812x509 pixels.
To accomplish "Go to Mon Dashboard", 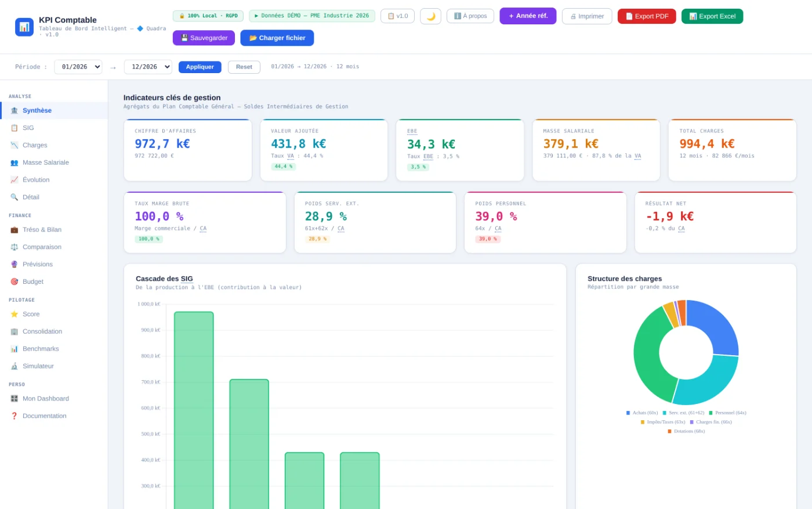I will click(54, 399).
